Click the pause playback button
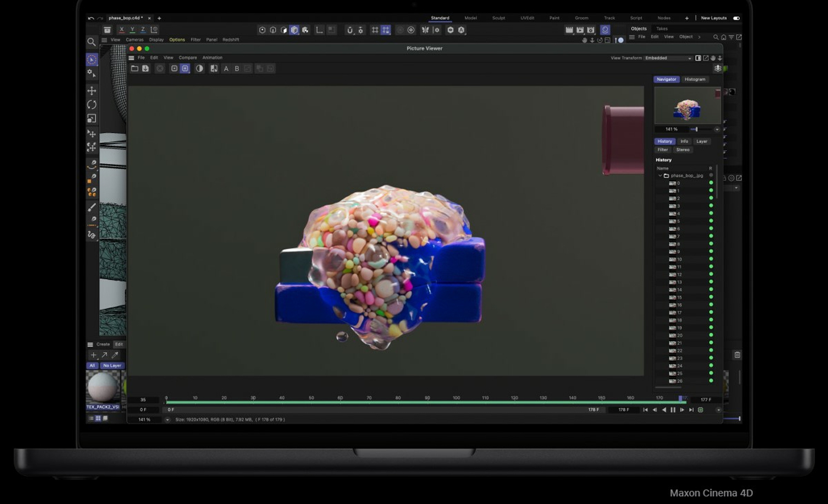 (672, 409)
